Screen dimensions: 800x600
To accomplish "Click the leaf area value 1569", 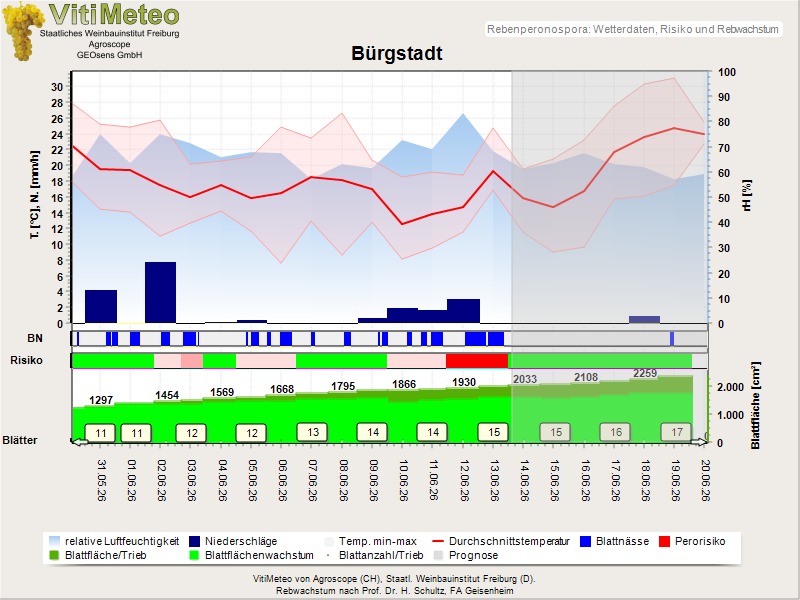I will (222, 392).
